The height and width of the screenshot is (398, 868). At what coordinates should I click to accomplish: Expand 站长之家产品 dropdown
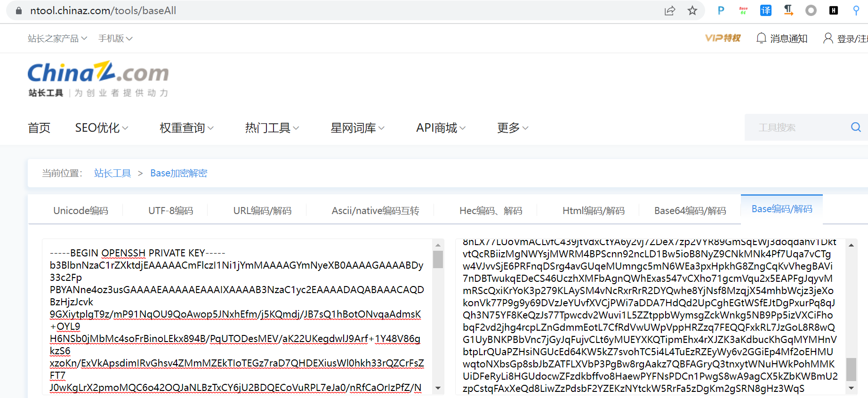[x=57, y=39]
